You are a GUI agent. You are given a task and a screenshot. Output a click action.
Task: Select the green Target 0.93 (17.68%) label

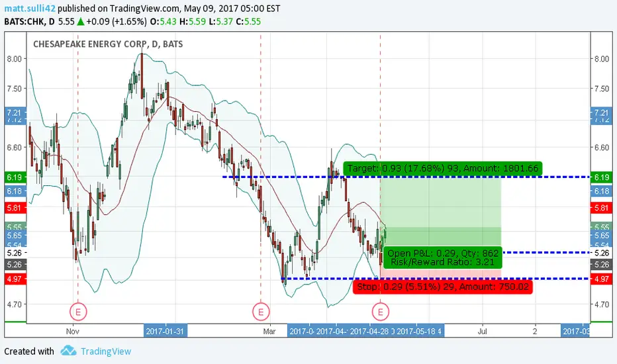coord(443,168)
